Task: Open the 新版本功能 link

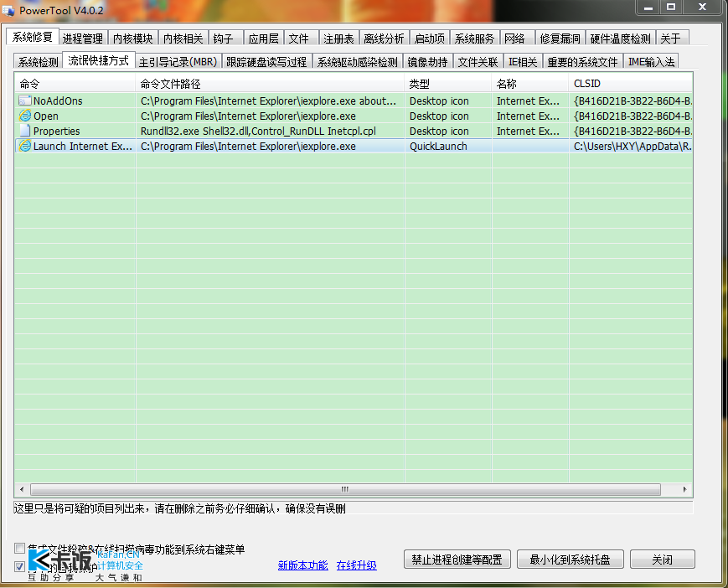Action: point(302,565)
